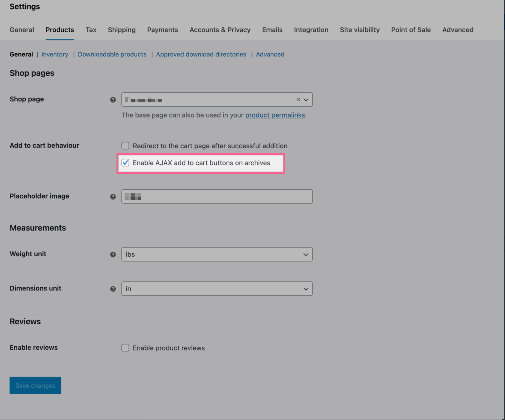The height and width of the screenshot is (420, 505).
Task: Open the Dimensions unit dropdown
Action: 216,289
